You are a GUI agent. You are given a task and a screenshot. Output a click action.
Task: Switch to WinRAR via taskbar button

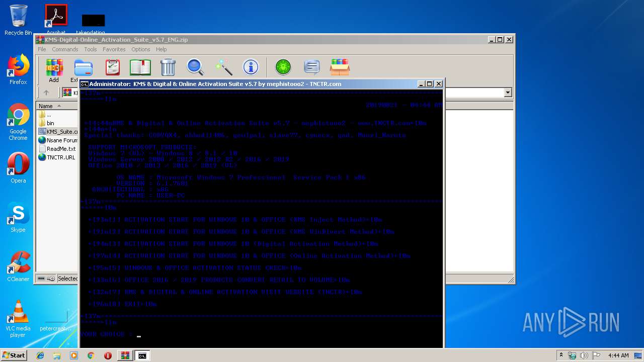click(x=125, y=355)
